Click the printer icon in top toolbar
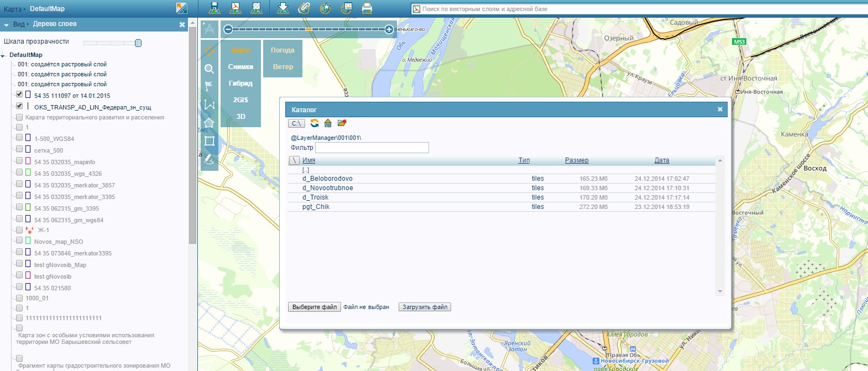Image resolution: width=868 pixels, height=371 pixels. pyautogui.click(x=367, y=8)
